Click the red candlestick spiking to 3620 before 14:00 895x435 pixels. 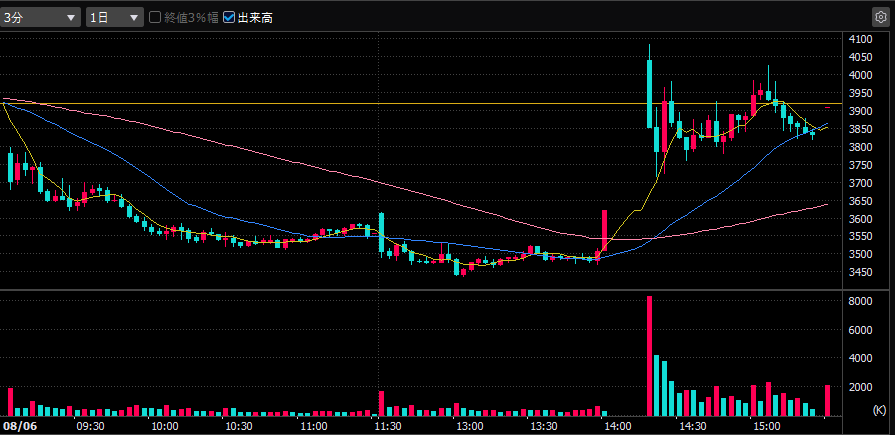(604, 231)
